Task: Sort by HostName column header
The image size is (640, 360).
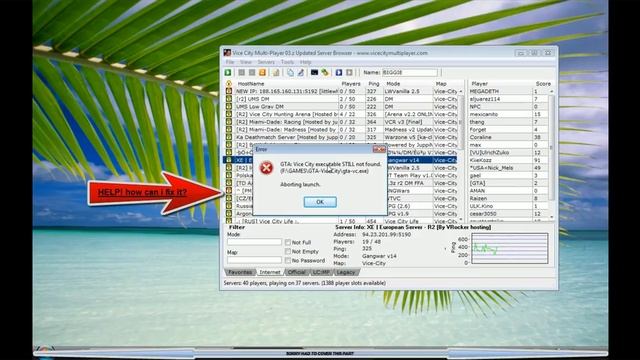Action: [x=286, y=84]
